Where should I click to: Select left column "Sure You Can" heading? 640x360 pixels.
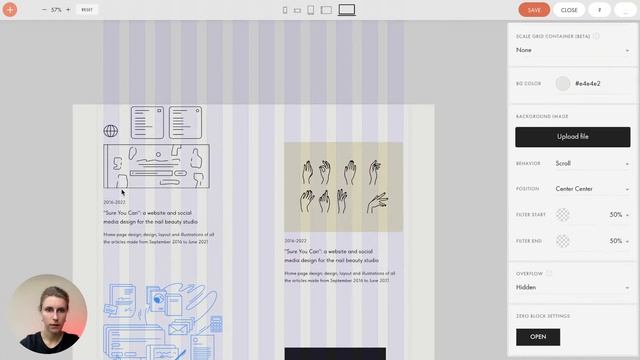[x=150, y=217]
